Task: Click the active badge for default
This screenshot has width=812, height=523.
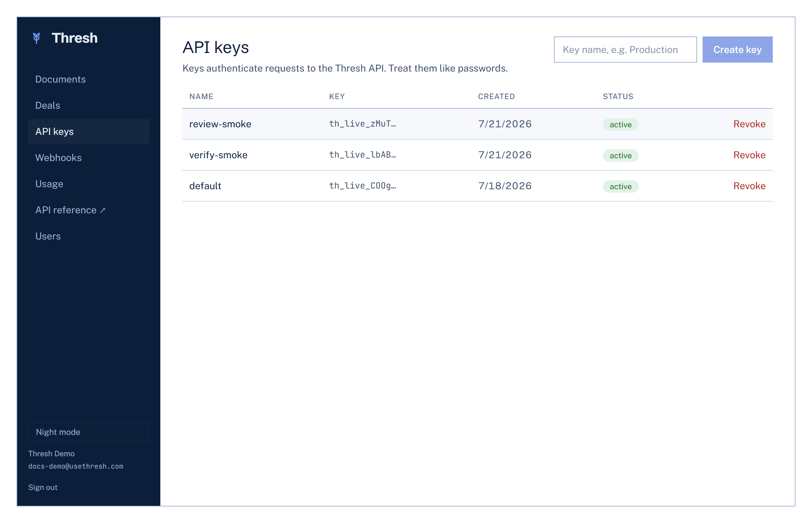Action: pyautogui.click(x=620, y=186)
